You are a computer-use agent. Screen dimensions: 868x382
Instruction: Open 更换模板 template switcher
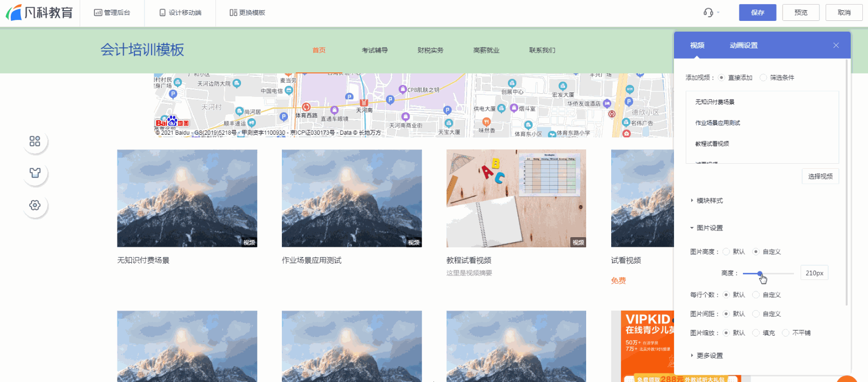tap(247, 13)
